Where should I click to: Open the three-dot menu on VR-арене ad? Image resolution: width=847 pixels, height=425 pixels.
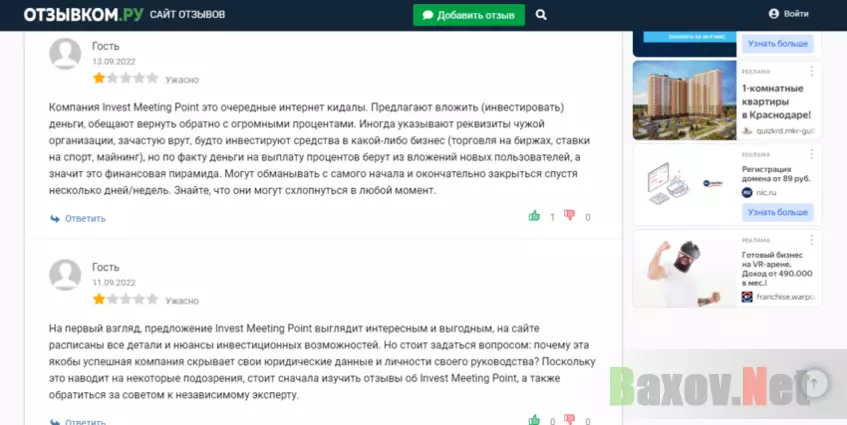point(811,240)
